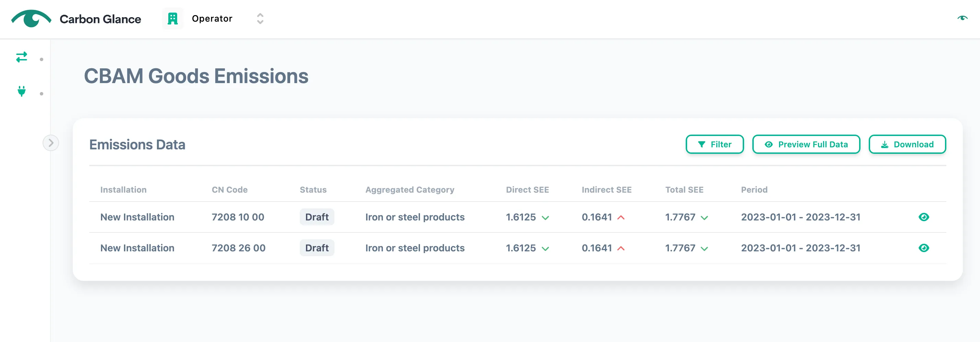Click Direct SEE down arrow for 7208 10 00
The width and height of the screenshot is (980, 342).
pyautogui.click(x=545, y=218)
